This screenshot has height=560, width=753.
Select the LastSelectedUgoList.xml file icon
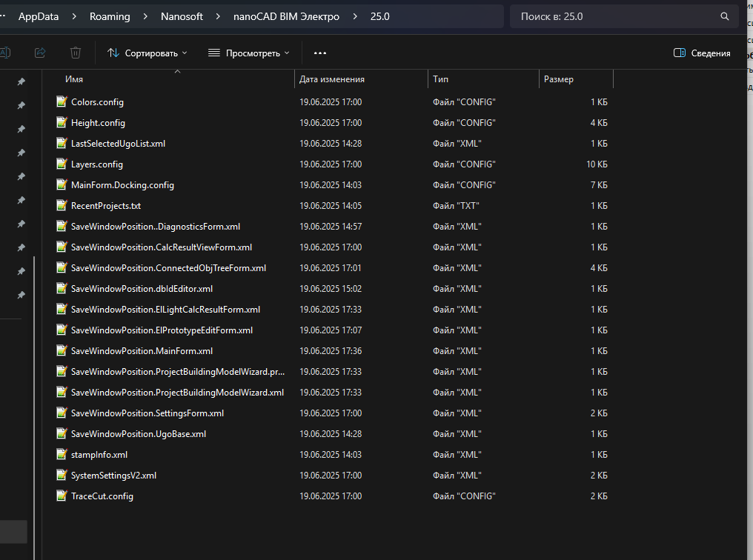(x=62, y=142)
